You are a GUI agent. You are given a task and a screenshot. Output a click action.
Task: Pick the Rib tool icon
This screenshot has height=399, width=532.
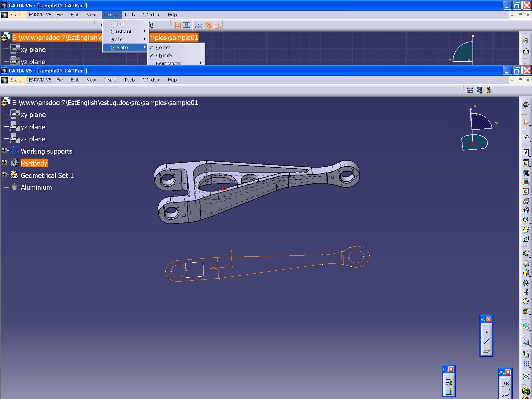pyautogui.click(x=526, y=201)
